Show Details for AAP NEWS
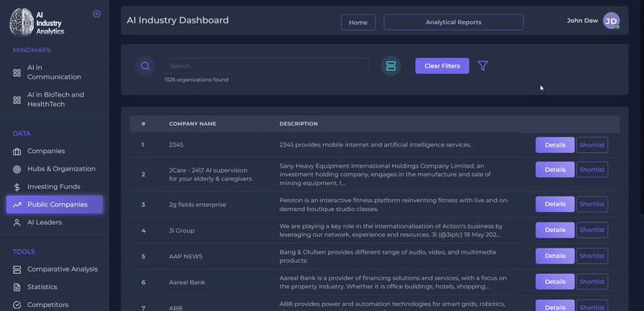This screenshot has width=644, height=311. pos(555,256)
